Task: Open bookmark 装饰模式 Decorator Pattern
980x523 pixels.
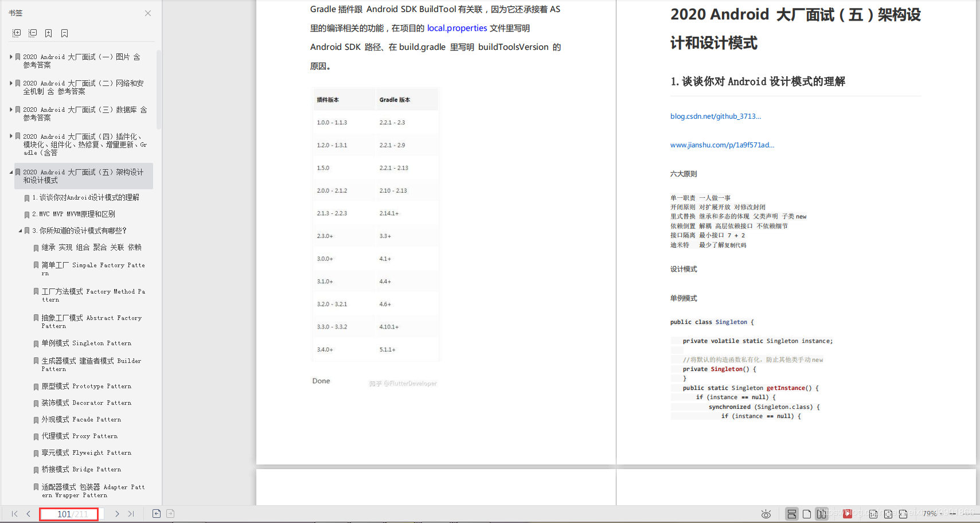Action: 86,403
